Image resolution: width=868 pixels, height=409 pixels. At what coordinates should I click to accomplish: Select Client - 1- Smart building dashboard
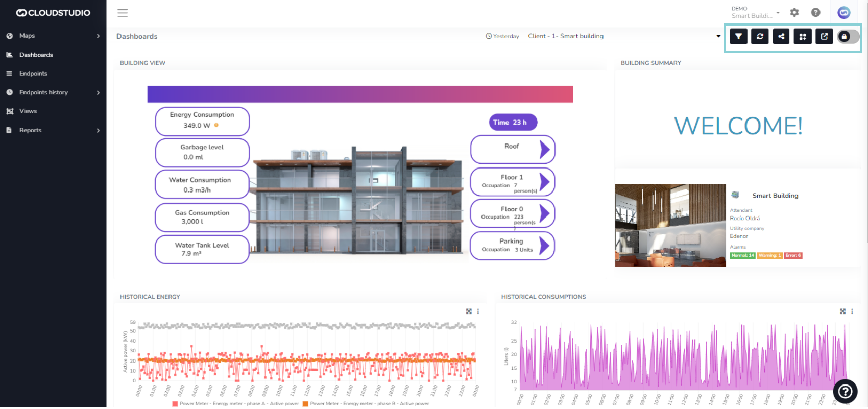click(x=566, y=36)
